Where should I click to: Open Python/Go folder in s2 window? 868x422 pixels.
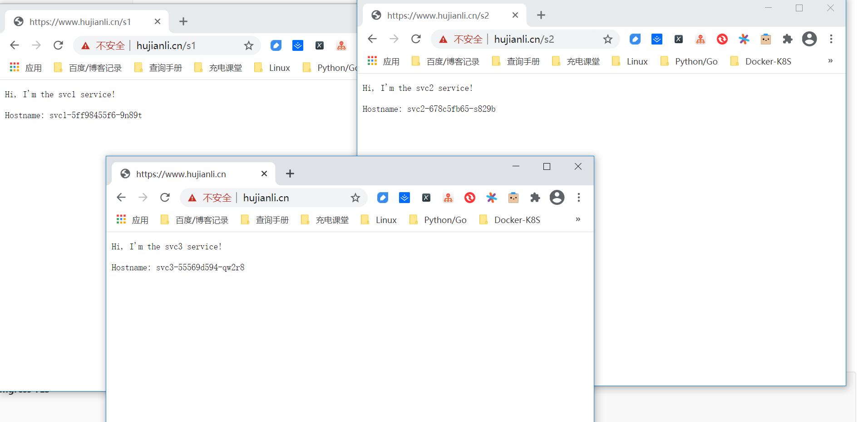click(689, 61)
